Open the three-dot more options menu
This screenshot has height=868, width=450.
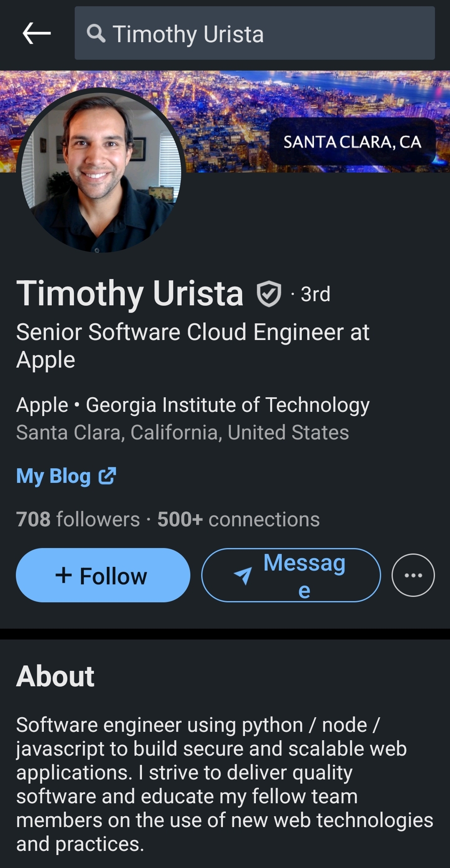pos(413,575)
